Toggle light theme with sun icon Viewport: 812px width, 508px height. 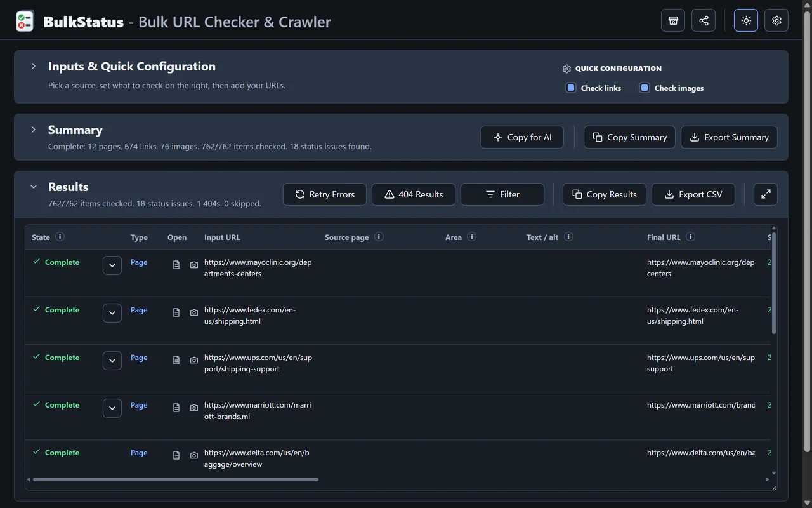coord(746,21)
